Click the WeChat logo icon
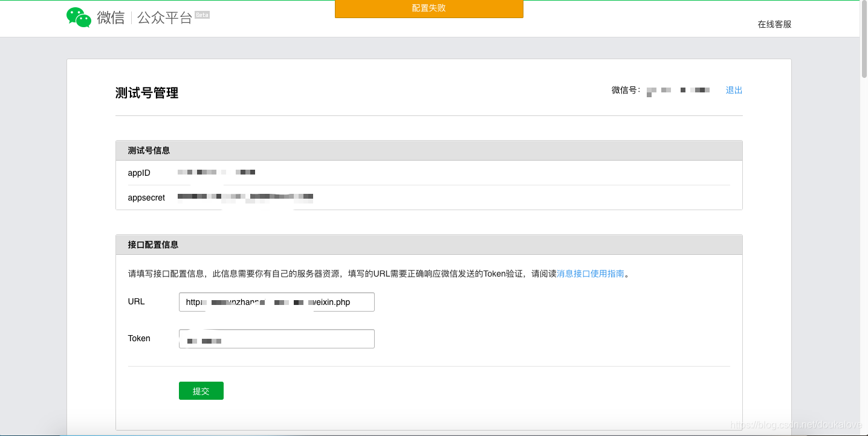 (x=79, y=18)
